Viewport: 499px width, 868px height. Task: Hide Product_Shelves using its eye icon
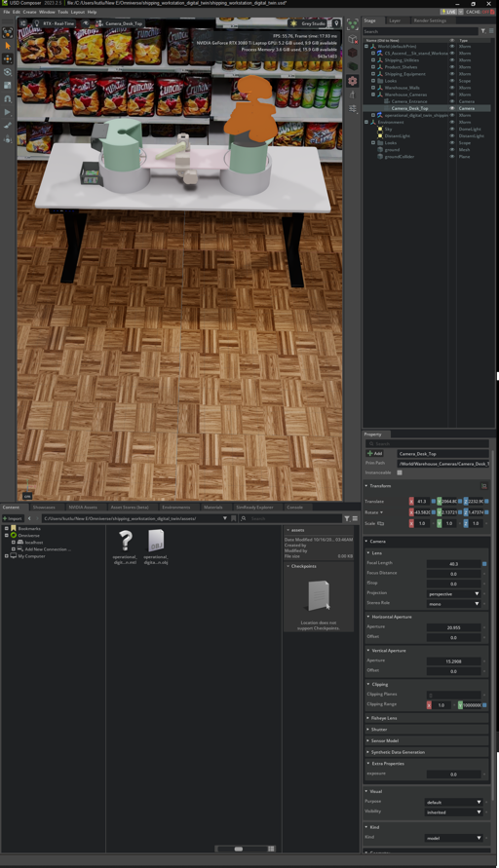point(452,67)
